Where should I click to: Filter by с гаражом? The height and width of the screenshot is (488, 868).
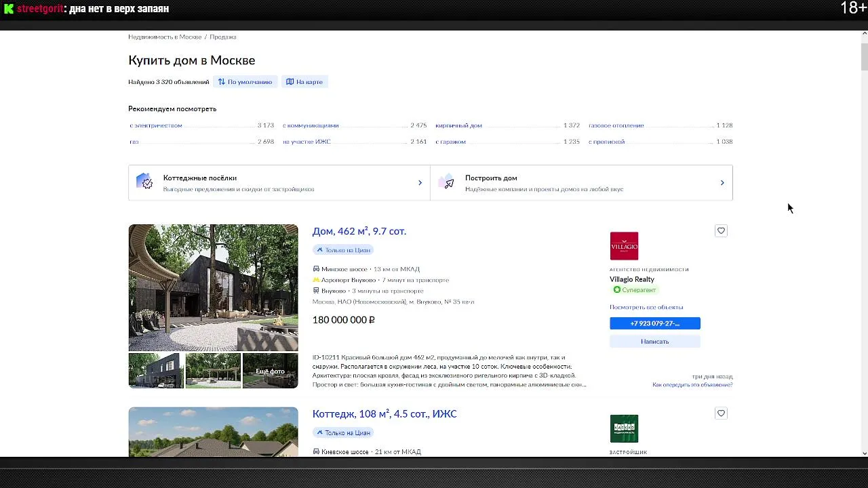click(451, 142)
